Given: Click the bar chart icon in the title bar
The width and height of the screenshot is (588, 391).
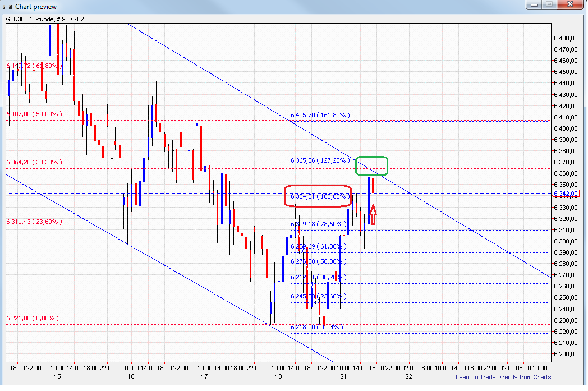Looking at the screenshot, I should (x=7, y=7).
